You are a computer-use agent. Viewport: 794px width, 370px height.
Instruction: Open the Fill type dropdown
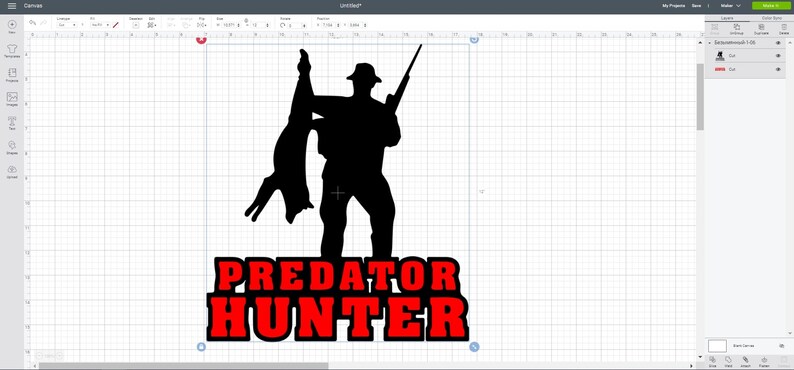pos(100,25)
